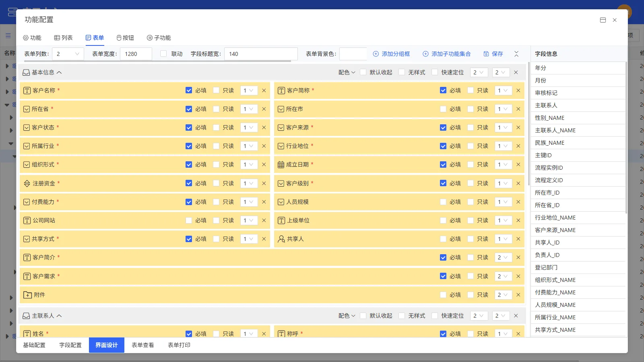Open column span dropdown for 客户名称
The height and width of the screenshot is (362, 644).
click(x=249, y=90)
